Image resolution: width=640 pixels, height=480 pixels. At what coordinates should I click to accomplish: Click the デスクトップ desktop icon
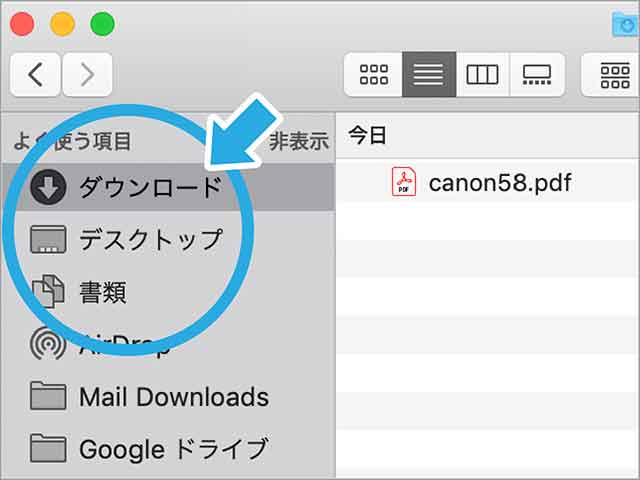click(48, 239)
